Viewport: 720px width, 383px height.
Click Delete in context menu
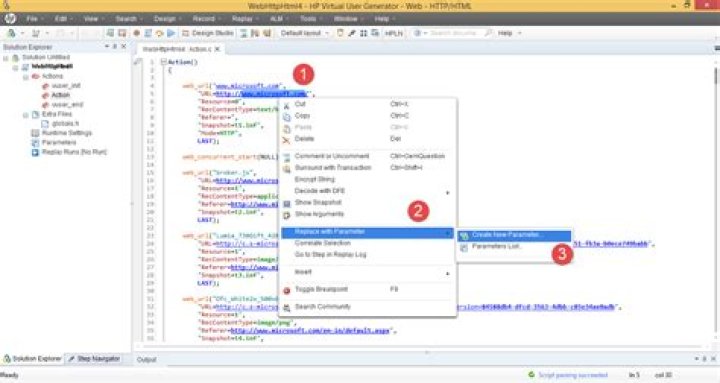(x=367, y=139)
